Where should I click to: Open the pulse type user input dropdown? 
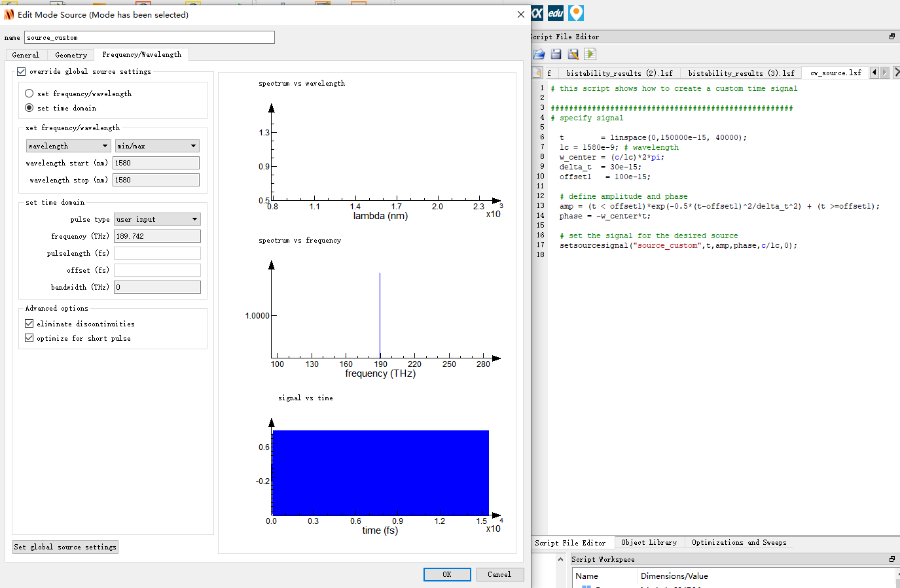pyautogui.click(x=157, y=219)
